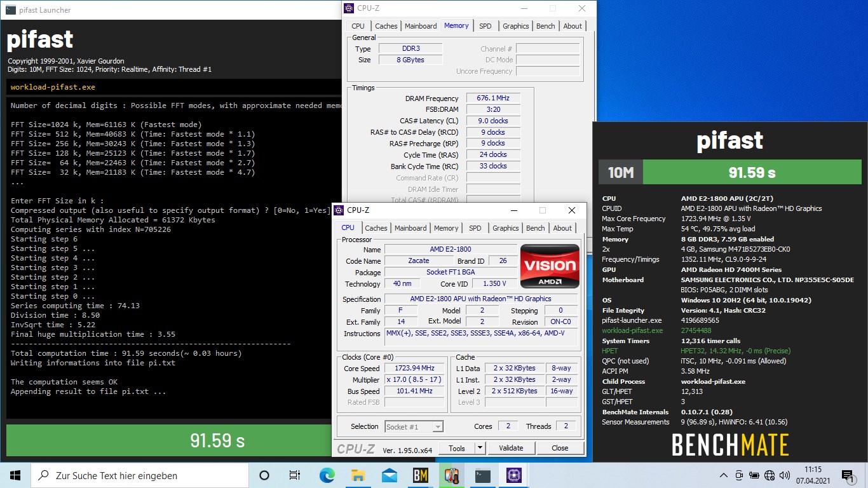The image size is (868, 488).
Task: Open SPD tab in back CPU-Z window
Action: pos(485,26)
